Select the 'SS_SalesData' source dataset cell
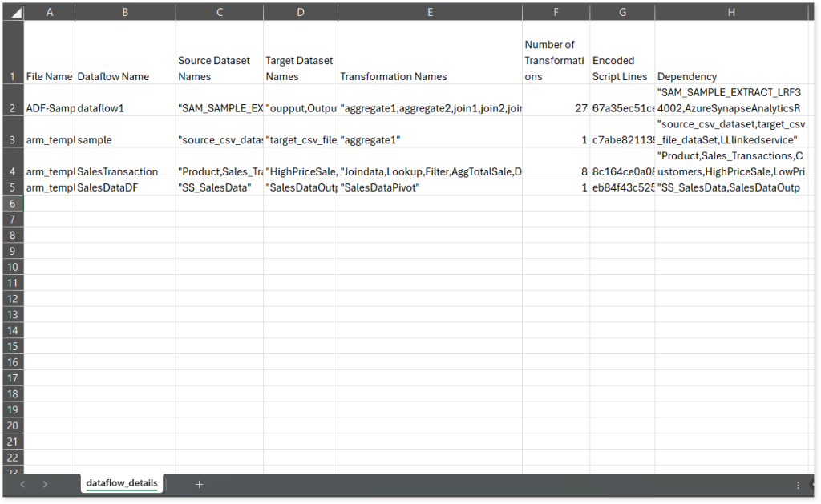 click(x=220, y=187)
